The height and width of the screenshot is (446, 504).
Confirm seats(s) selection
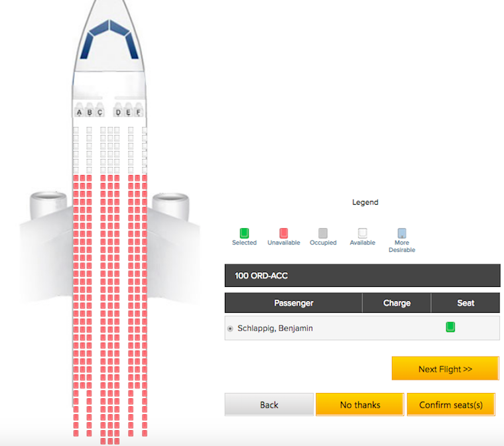451,404
